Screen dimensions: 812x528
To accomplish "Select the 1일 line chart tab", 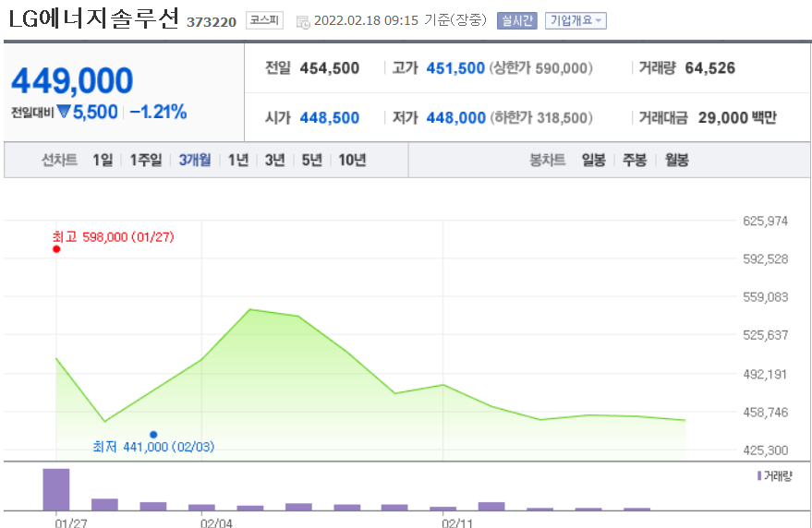I will (x=103, y=160).
